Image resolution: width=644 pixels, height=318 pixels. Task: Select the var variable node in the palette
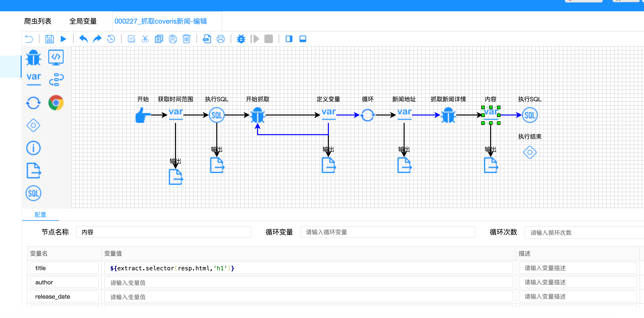coord(34,79)
